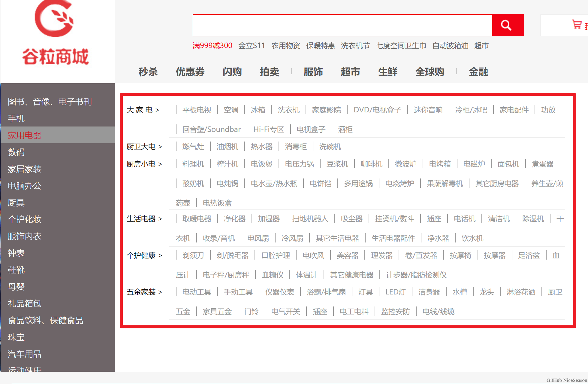Choose 电脑办公 from the sidebar
Image resolution: width=588 pixels, height=384 pixels.
(x=25, y=186)
